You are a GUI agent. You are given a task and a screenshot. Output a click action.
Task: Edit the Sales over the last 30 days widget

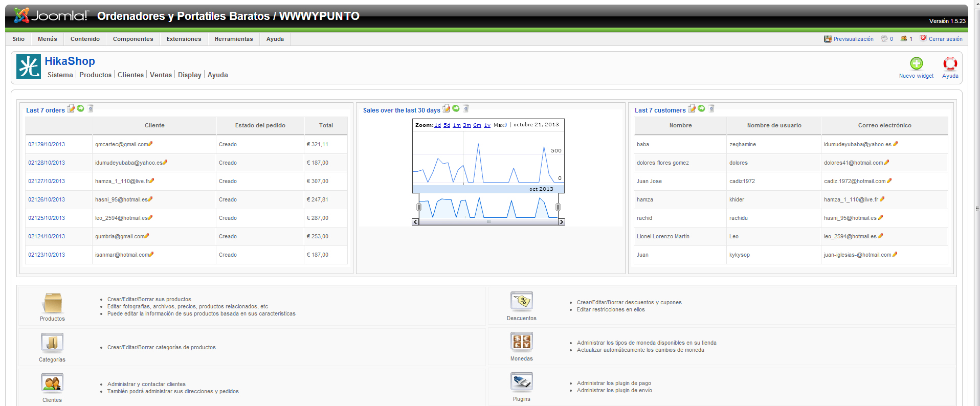click(446, 108)
